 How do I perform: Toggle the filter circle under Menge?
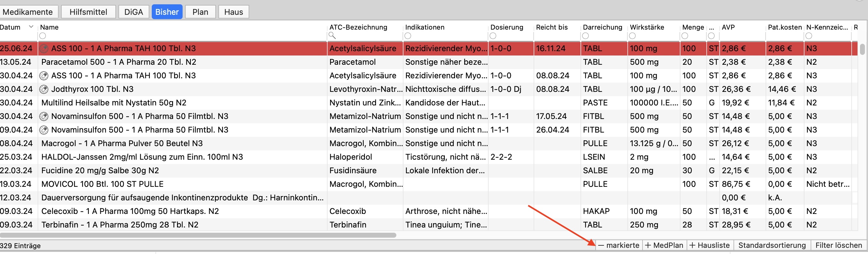coord(685,36)
